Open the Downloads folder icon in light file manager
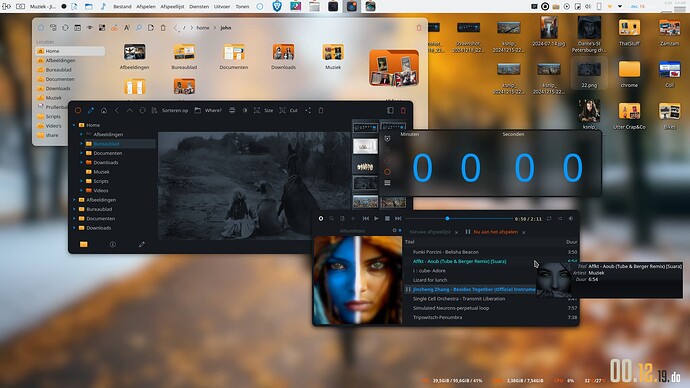This screenshot has height=388, width=690. point(283,52)
